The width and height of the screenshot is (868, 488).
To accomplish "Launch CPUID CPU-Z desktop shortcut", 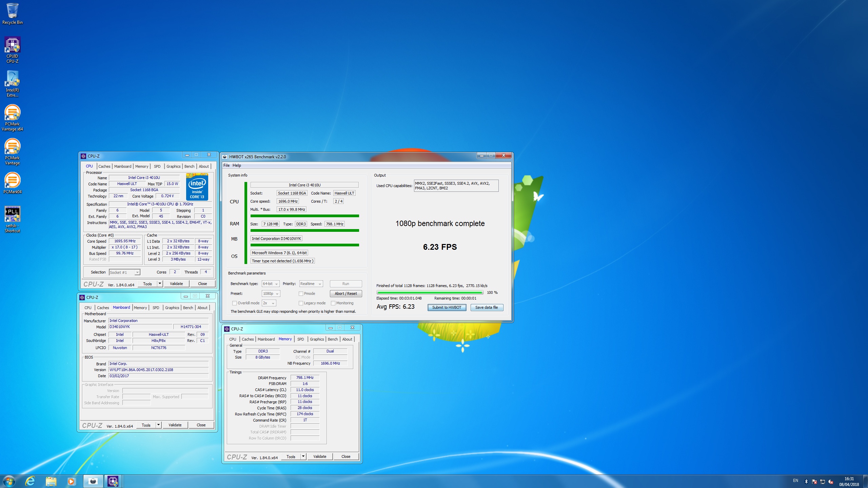I will point(12,50).
